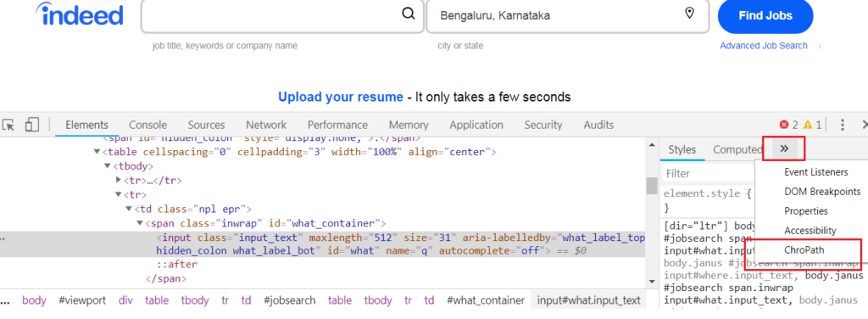Viewport: 868px width, 319px height.
Task: Click the search magnifier icon in job field
Action: 408,14
